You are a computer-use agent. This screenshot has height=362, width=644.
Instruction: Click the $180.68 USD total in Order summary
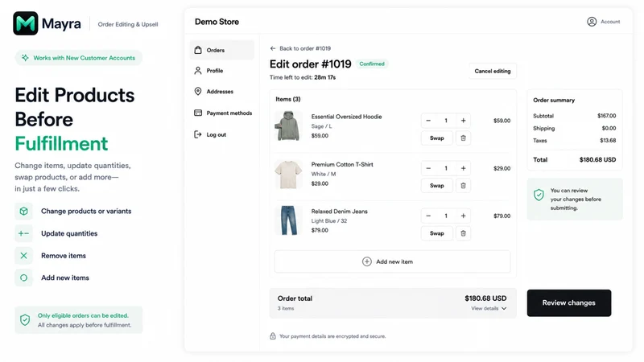pos(597,159)
